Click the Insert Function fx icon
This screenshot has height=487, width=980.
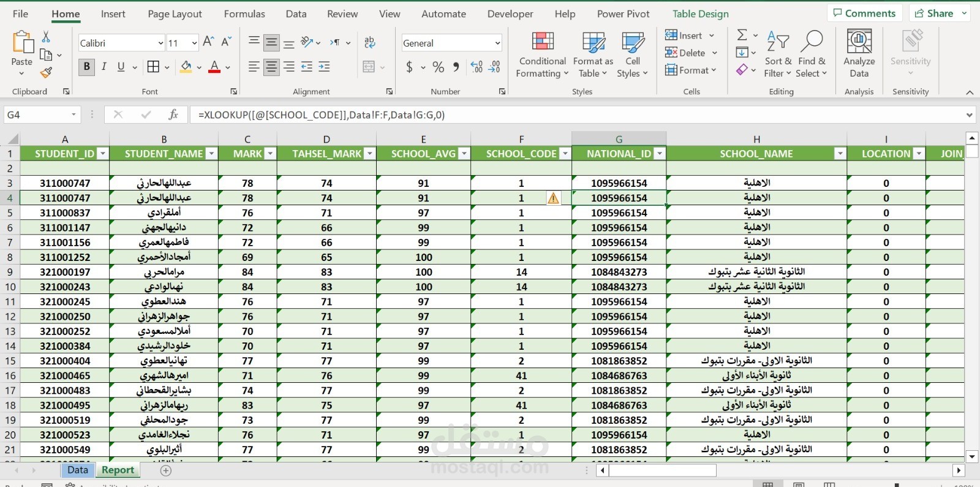coord(173,115)
